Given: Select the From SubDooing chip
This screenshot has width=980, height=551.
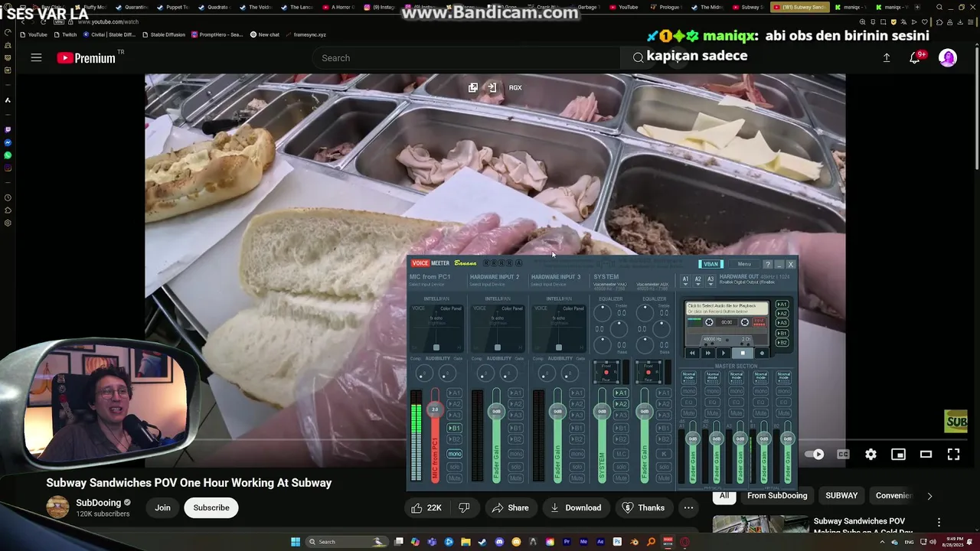Looking at the screenshot, I should [777, 495].
